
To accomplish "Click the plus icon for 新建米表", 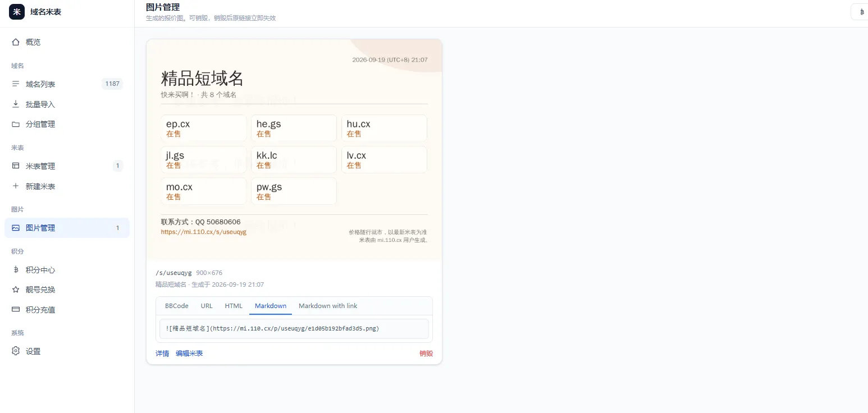I will click(x=16, y=186).
